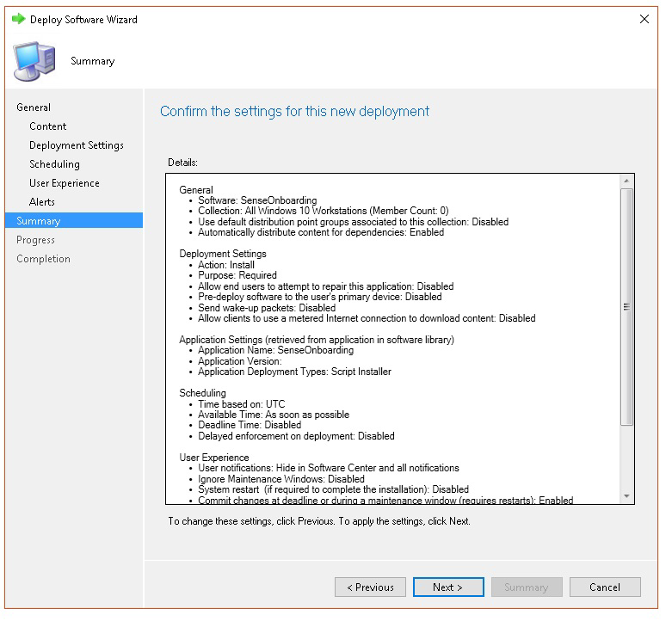Go to the General wizard step
672x621 pixels.
click(x=34, y=108)
